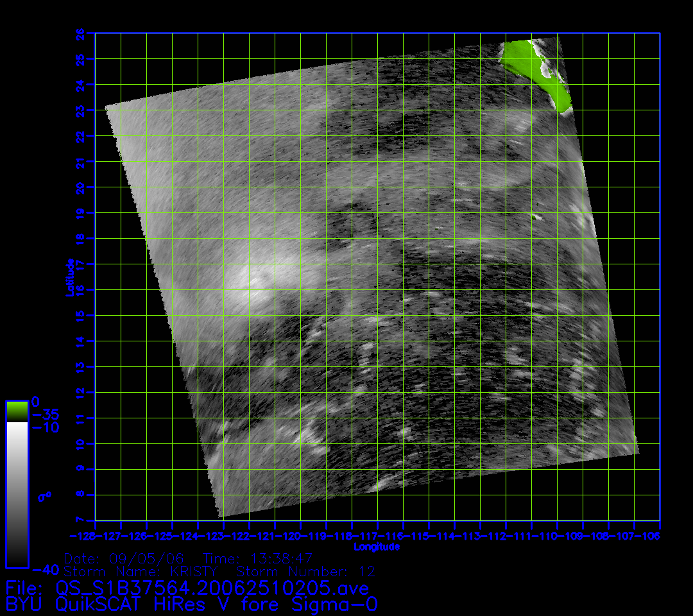Image resolution: width=693 pixels, height=616 pixels.
Task: Click the latitude 7 tick label
Action: tap(81, 520)
